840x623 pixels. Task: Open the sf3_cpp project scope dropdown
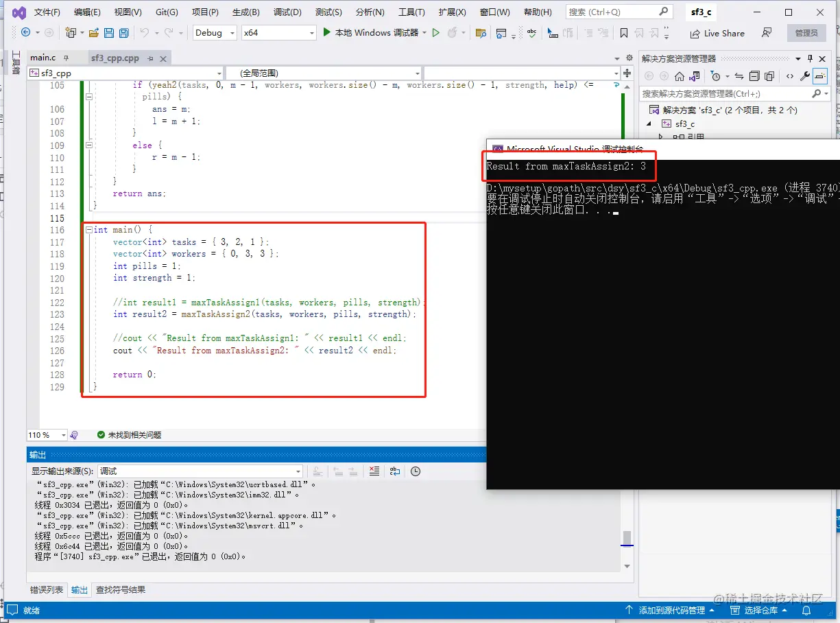coord(125,73)
